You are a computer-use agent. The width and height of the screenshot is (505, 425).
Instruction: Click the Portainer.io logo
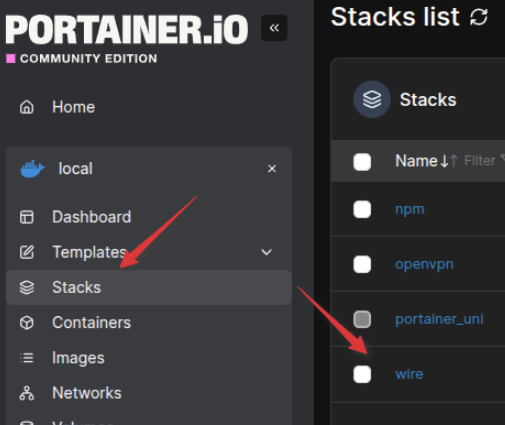click(127, 30)
